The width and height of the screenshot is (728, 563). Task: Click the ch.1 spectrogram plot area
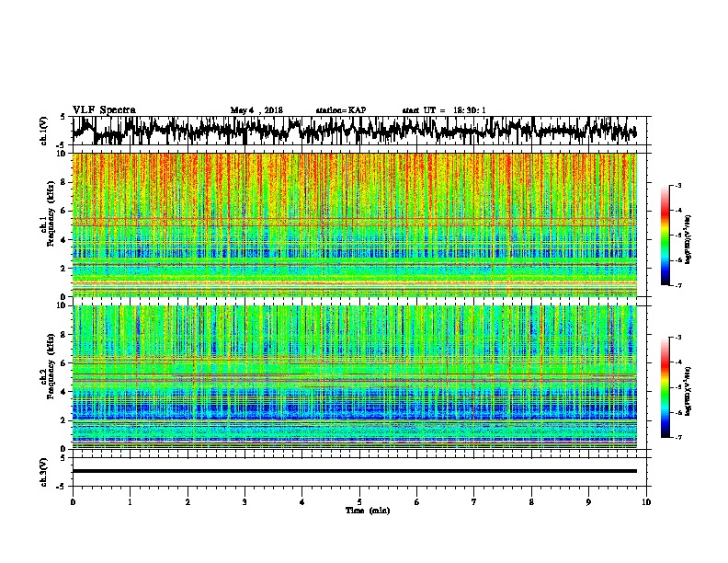pos(355,224)
